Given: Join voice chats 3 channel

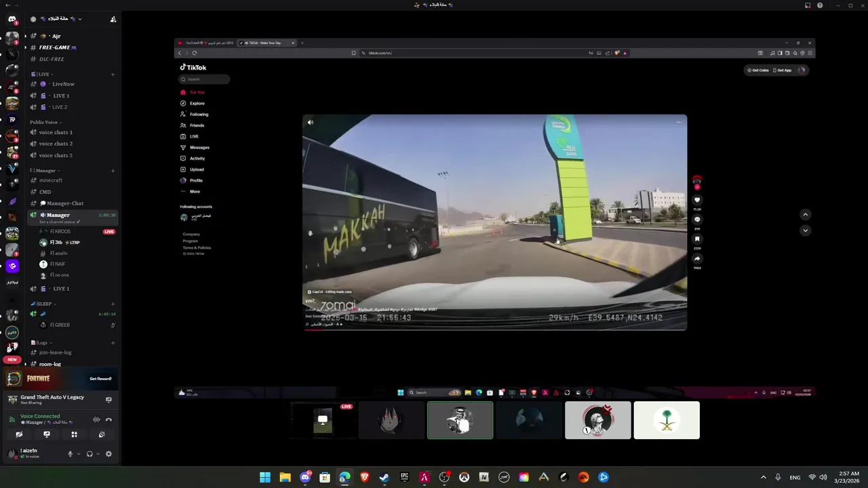Looking at the screenshot, I should click(x=71, y=155).
